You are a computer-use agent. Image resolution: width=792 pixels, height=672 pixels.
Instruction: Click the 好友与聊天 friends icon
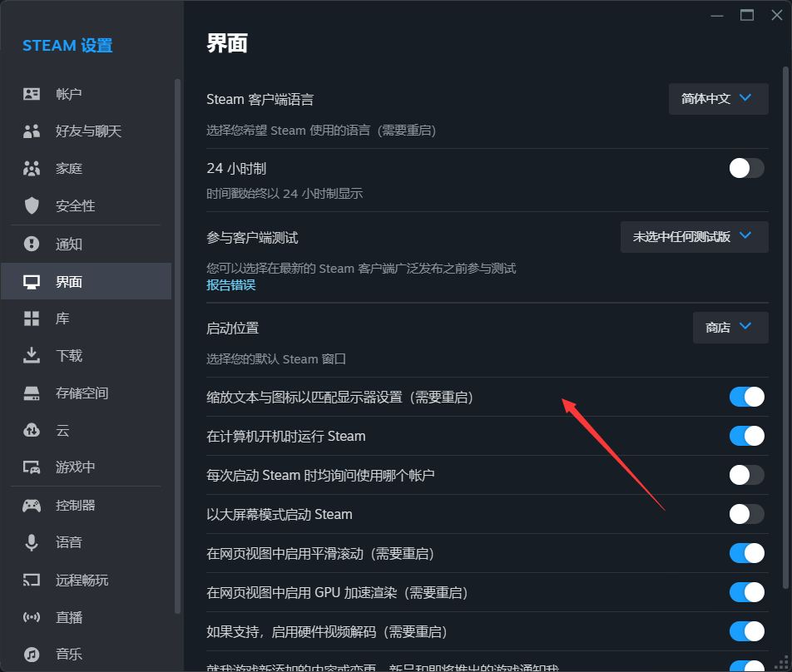click(32, 131)
